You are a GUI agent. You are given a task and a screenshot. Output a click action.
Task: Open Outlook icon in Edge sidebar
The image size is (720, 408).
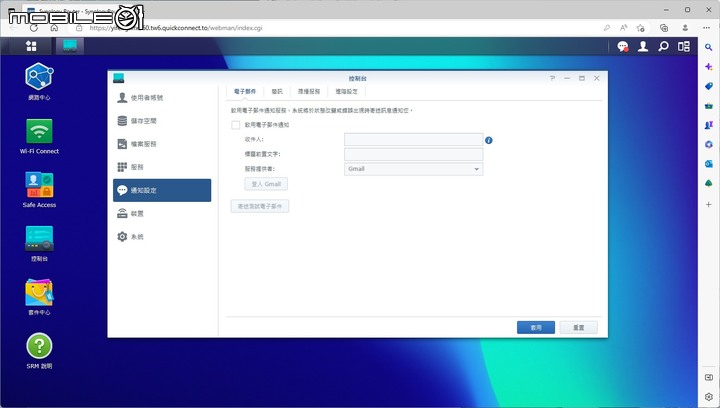709,164
